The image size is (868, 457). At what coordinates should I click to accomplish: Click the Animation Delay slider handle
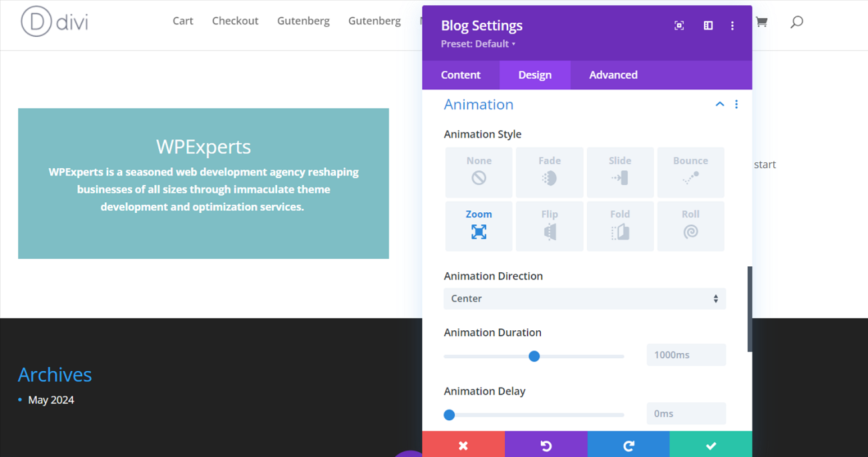[449, 415]
